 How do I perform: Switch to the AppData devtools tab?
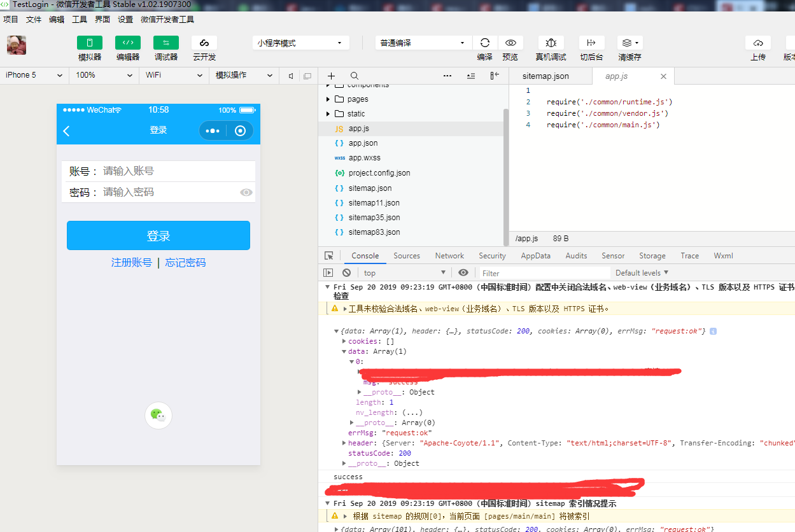[x=536, y=256]
